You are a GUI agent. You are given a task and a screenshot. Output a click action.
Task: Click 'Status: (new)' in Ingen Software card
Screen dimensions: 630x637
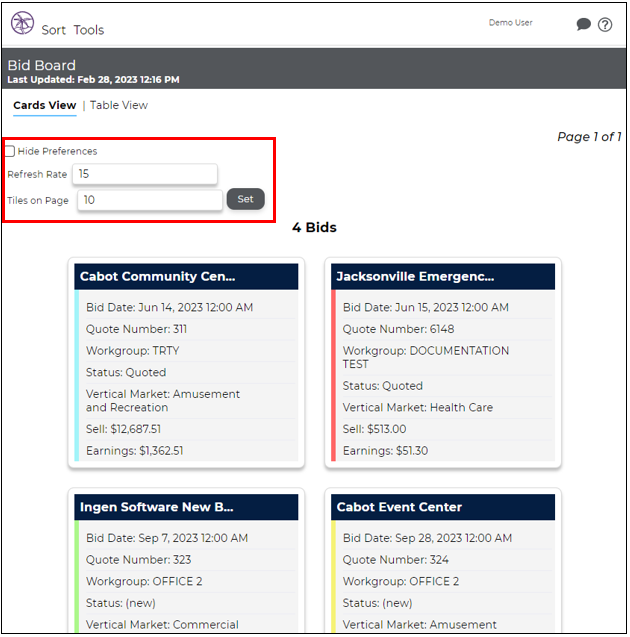click(x=121, y=603)
